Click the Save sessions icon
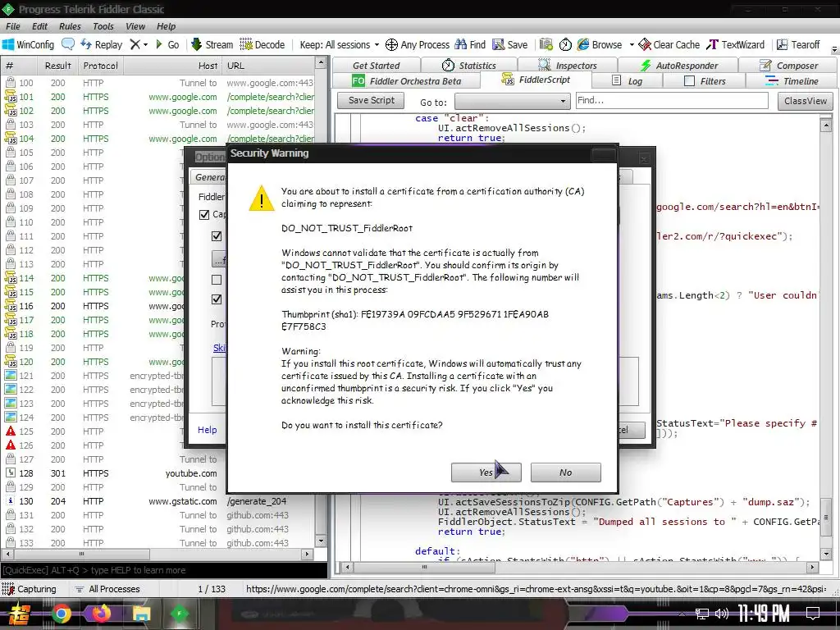840x630 pixels. tap(498, 44)
